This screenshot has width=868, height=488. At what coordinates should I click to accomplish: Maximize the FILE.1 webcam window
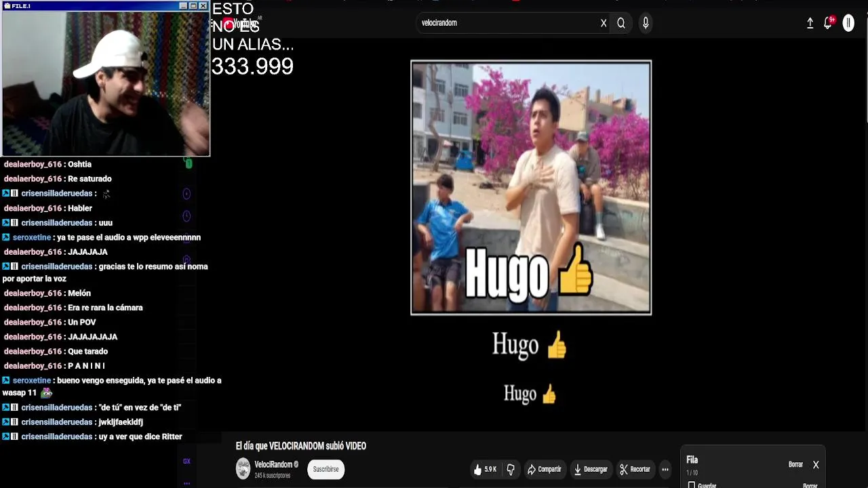(x=193, y=6)
